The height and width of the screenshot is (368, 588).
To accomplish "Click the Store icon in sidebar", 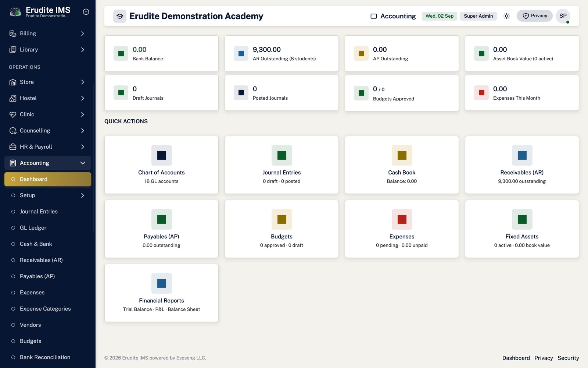I will pos(13,82).
